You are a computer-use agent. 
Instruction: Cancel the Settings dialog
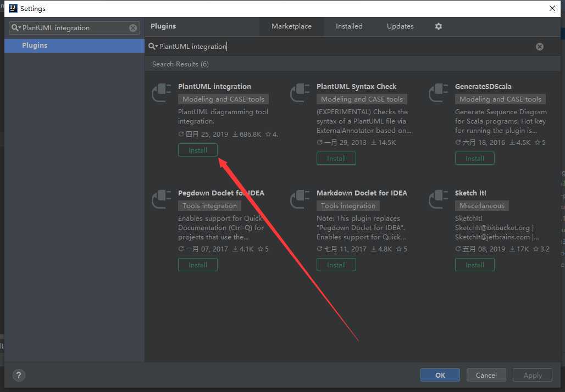point(486,375)
